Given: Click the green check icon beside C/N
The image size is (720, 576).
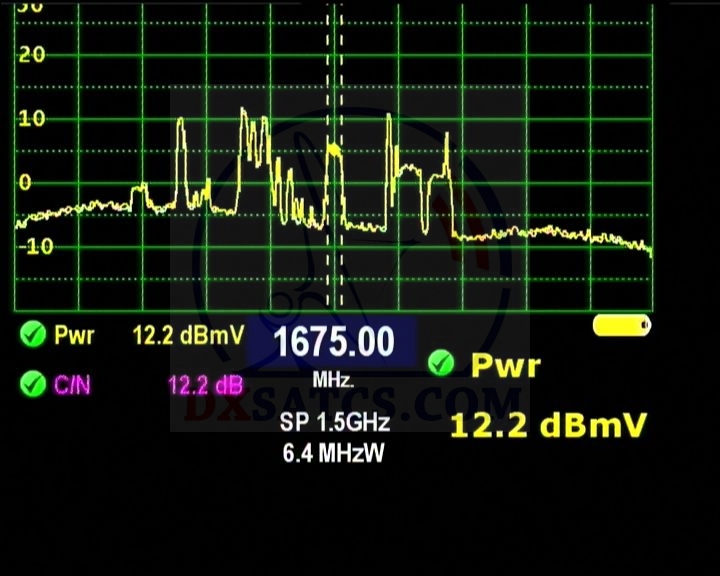Looking at the screenshot, I should [x=33, y=383].
